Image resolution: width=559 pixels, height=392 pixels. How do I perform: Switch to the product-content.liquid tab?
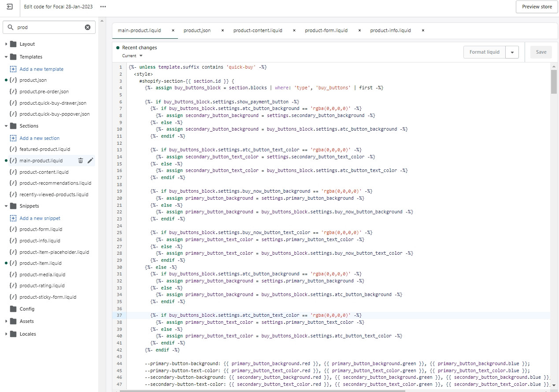point(258,30)
